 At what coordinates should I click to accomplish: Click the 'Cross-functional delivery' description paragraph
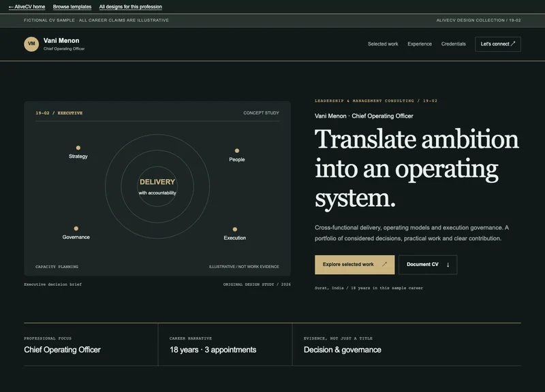pyautogui.click(x=411, y=233)
